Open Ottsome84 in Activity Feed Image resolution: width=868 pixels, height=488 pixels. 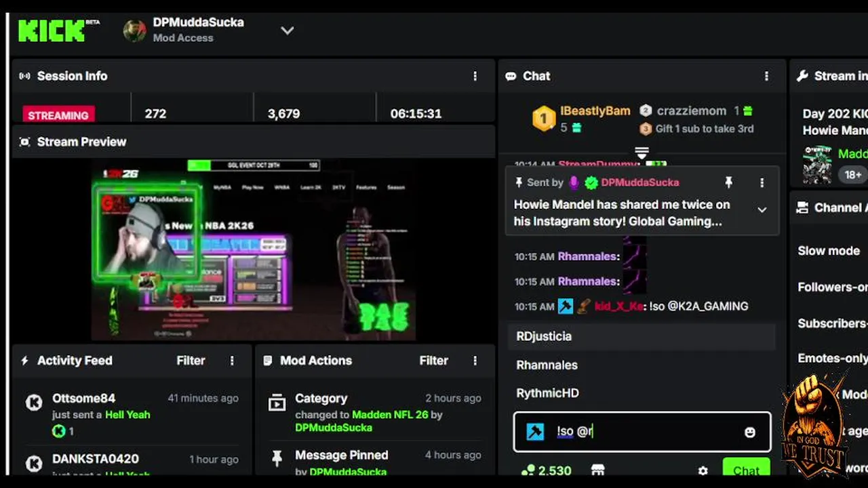[x=83, y=399]
